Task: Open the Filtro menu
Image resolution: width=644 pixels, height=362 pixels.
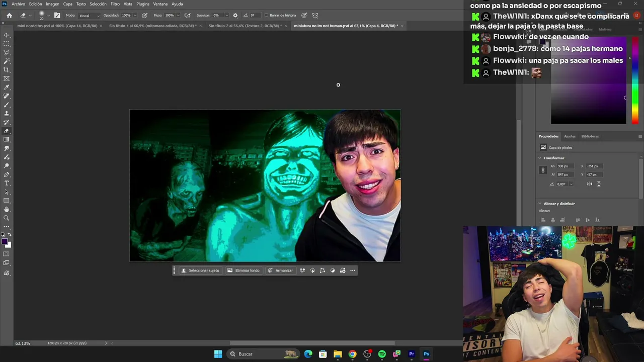Action: 115,4
